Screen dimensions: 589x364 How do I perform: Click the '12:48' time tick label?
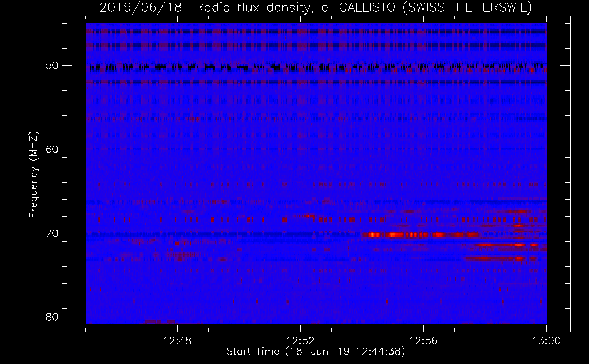click(178, 341)
